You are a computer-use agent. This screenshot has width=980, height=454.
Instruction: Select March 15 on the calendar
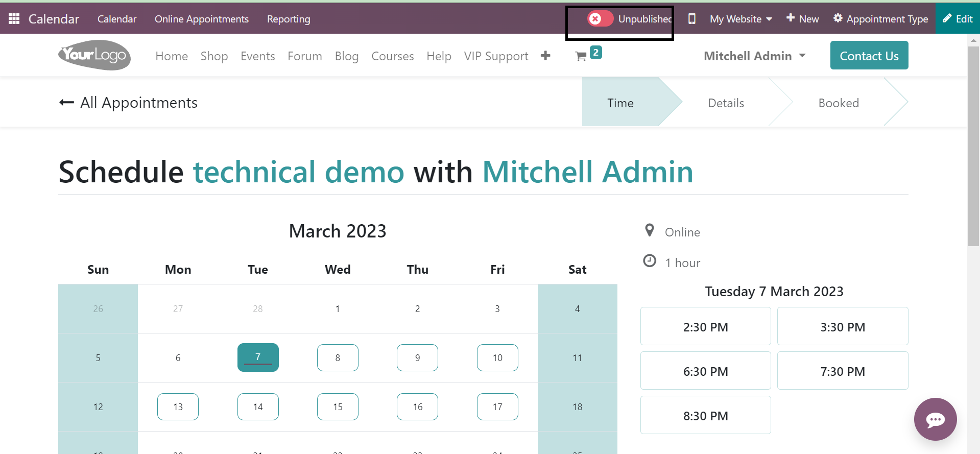338,407
